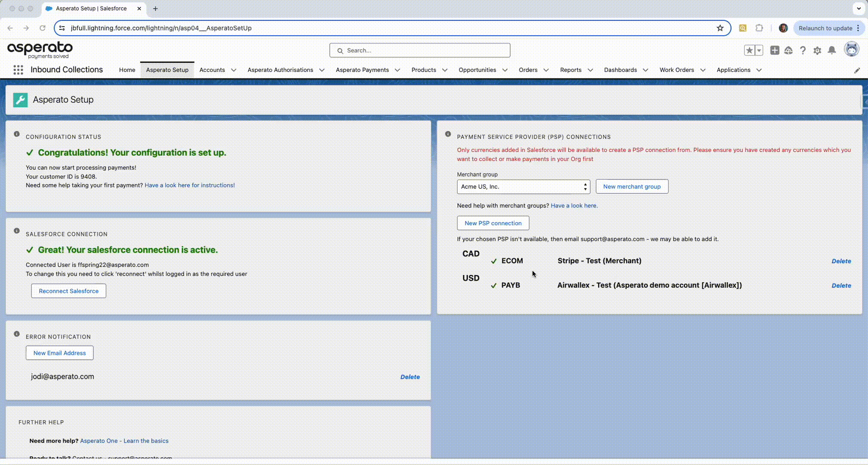Screen dimensions: 868x465
Task: Open the Setup gear icon
Action: tap(817, 50)
